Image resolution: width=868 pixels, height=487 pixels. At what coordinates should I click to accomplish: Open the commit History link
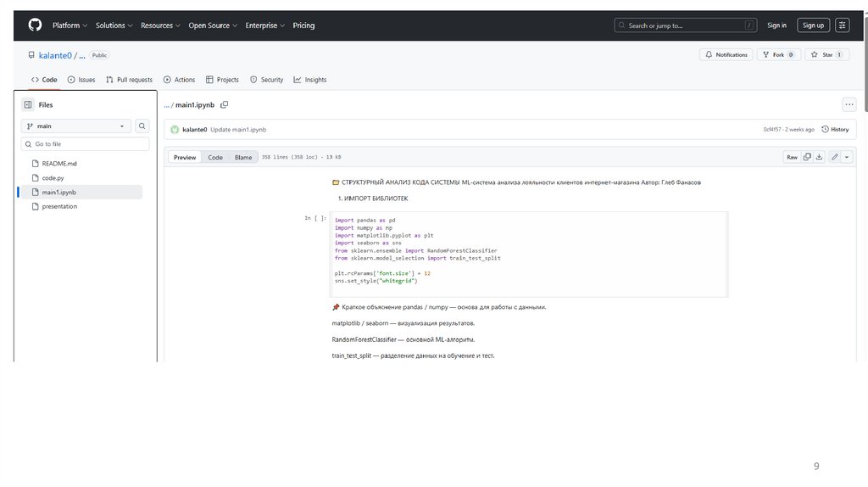835,130
